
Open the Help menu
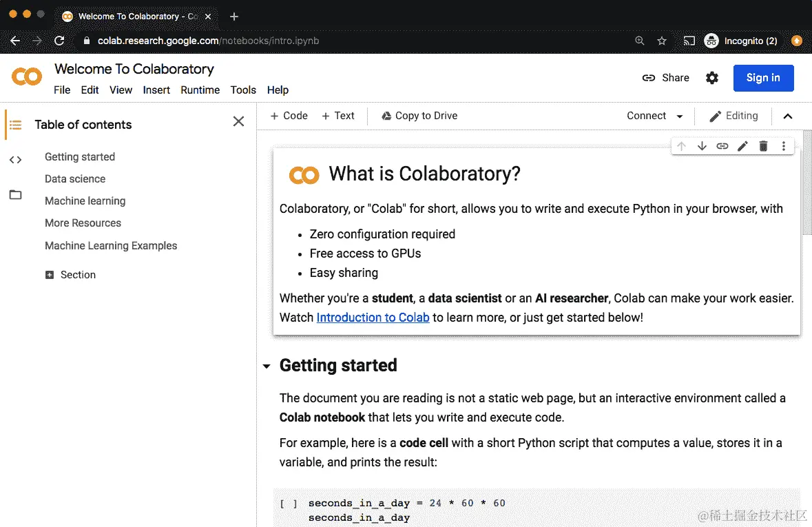click(278, 90)
